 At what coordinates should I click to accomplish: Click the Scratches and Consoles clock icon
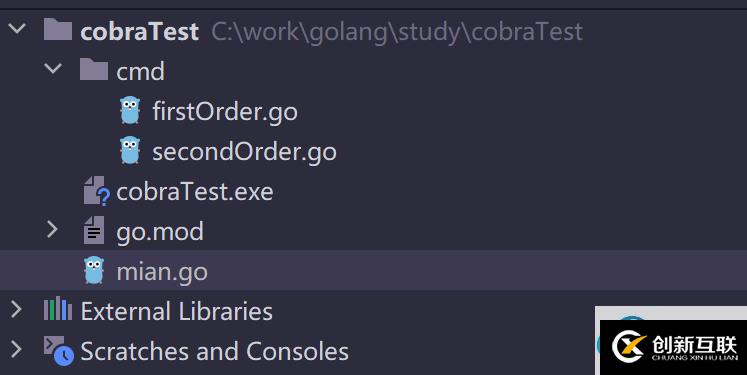click(x=59, y=351)
